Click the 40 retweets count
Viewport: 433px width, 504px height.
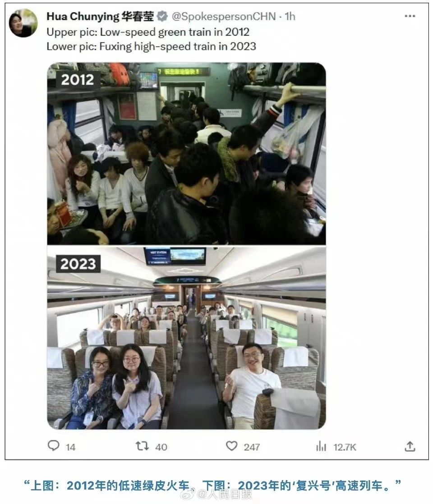161,447
